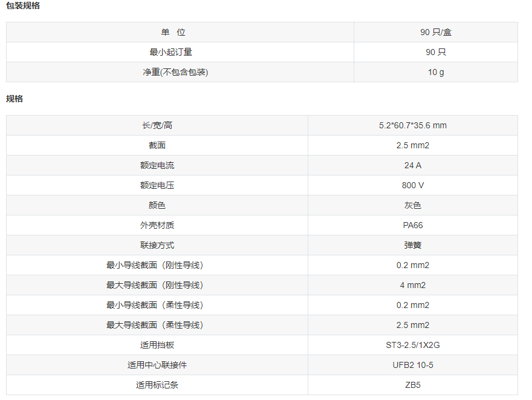Screen dimensions: 532x400
Task: Click the 额定电压 row label
Action: [x=157, y=185]
